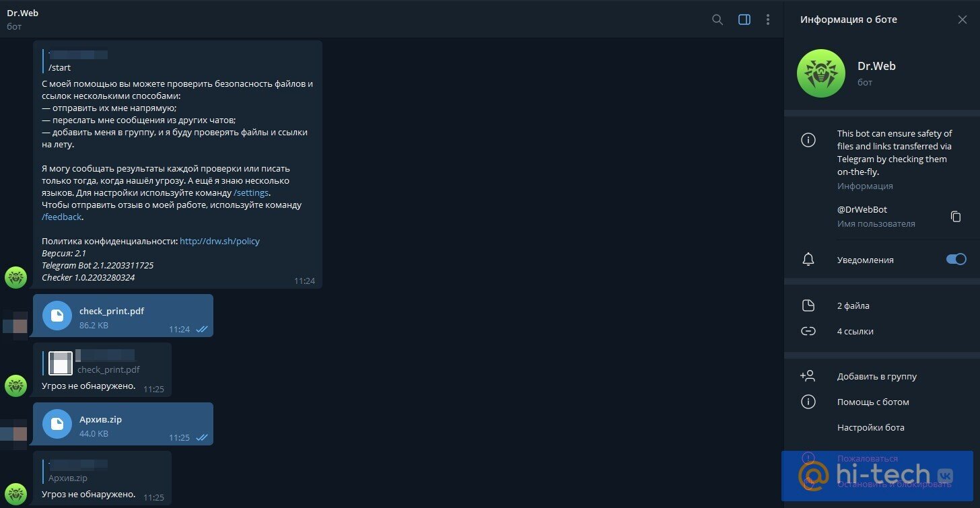Click the bot avatar beside the welcome message

16,277
